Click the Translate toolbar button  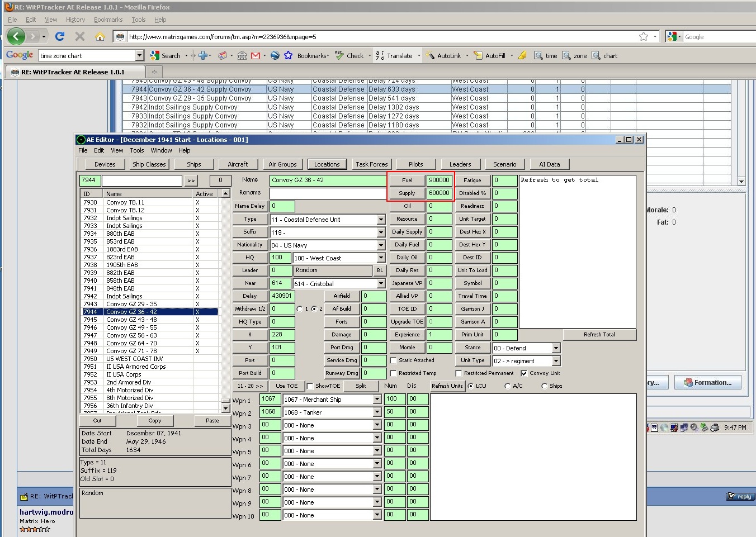click(394, 56)
